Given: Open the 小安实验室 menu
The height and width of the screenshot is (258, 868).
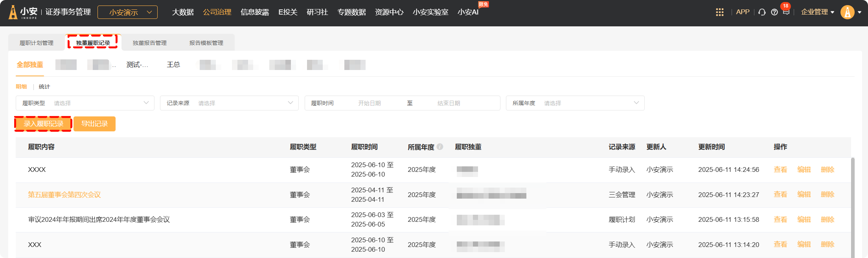Looking at the screenshot, I should coord(430,12).
